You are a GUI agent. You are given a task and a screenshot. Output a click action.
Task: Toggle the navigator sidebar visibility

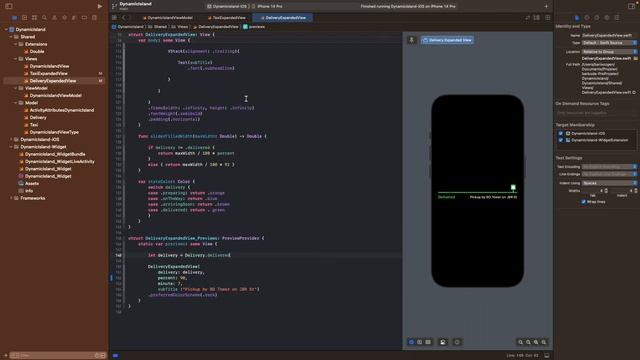coord(9,6)
